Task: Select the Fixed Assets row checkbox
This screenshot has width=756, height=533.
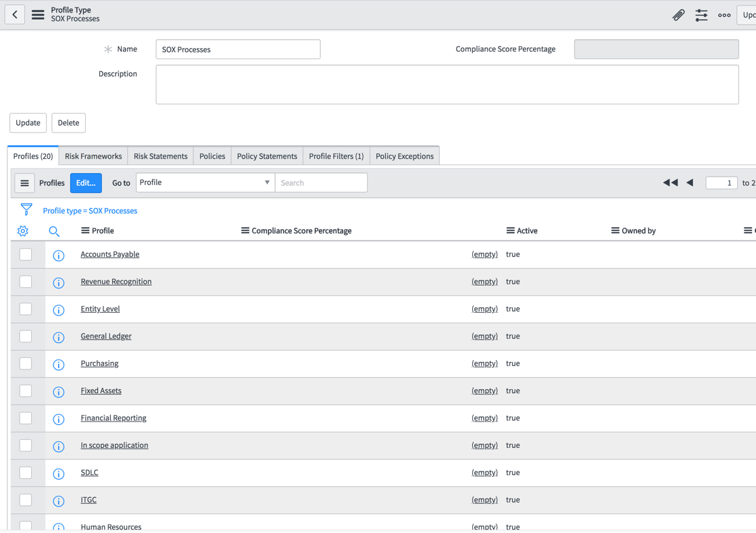Action: (26, 390)
